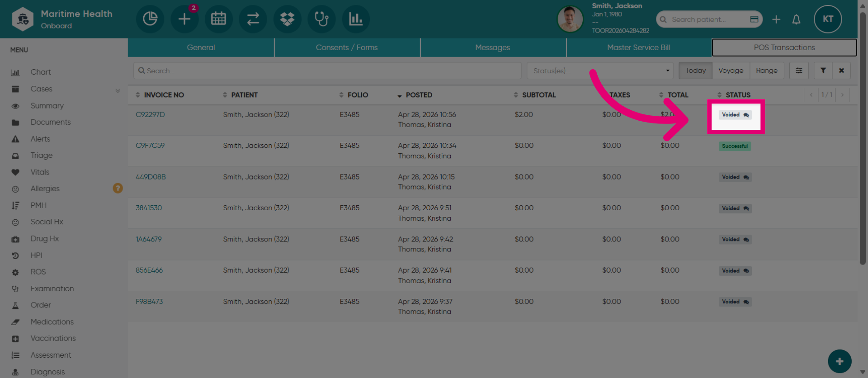868x378 pixels.
Task: Open the Dropbox icon in top bar
Action: pyautogui.click(x=288, y=19)
